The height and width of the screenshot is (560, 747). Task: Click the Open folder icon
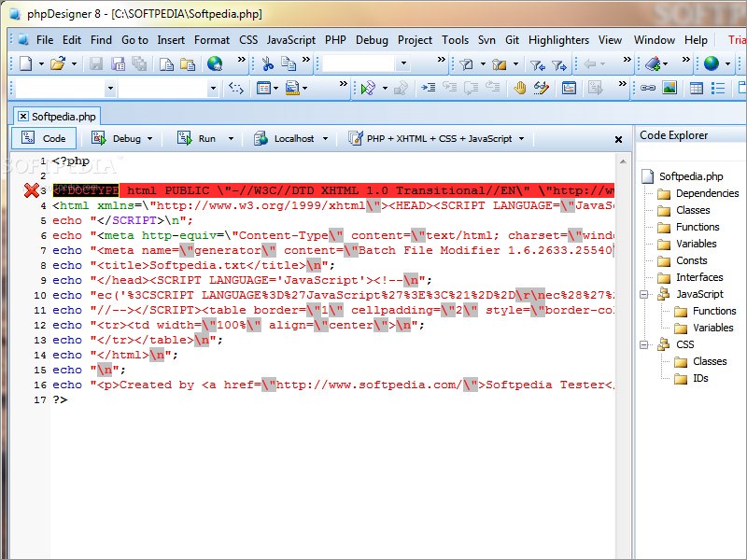coord(57,63)
